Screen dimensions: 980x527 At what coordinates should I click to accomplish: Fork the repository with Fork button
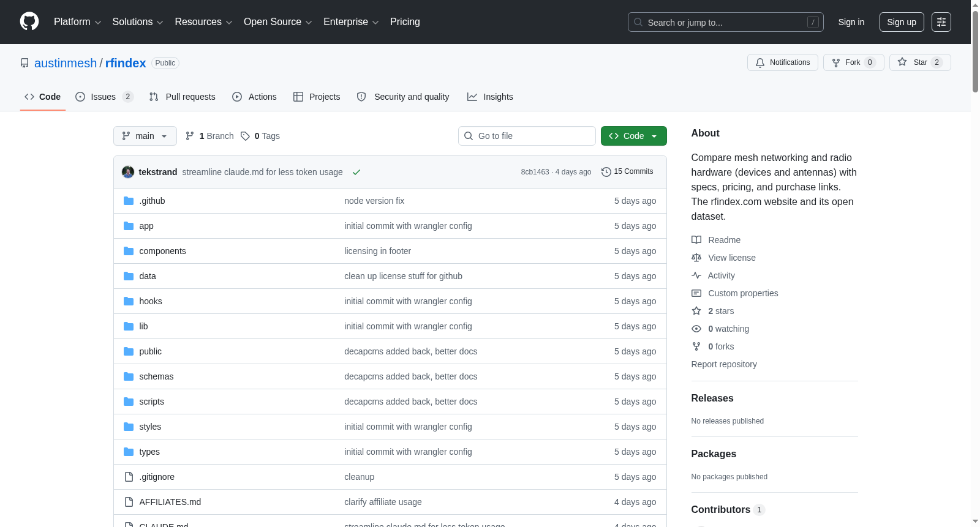[853, 62]
